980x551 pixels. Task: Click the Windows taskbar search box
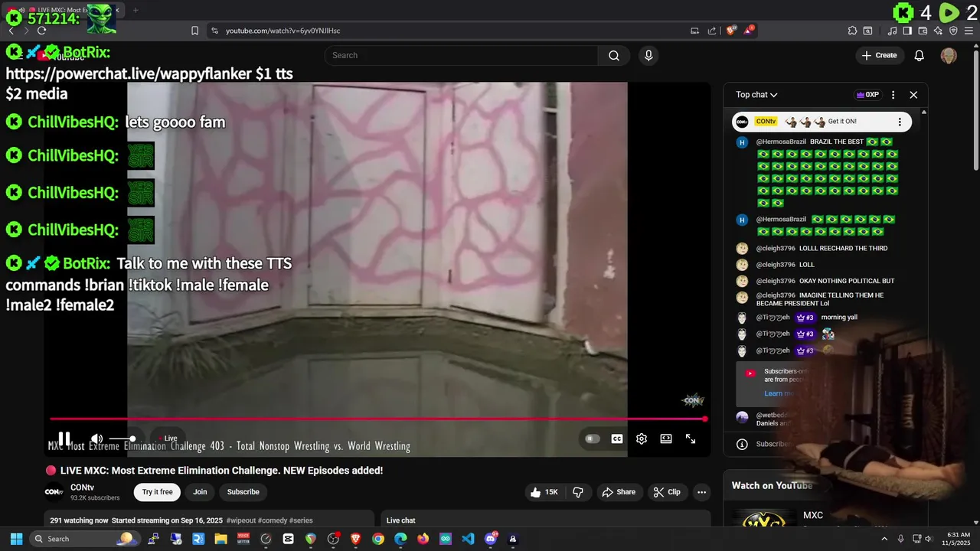84,539
